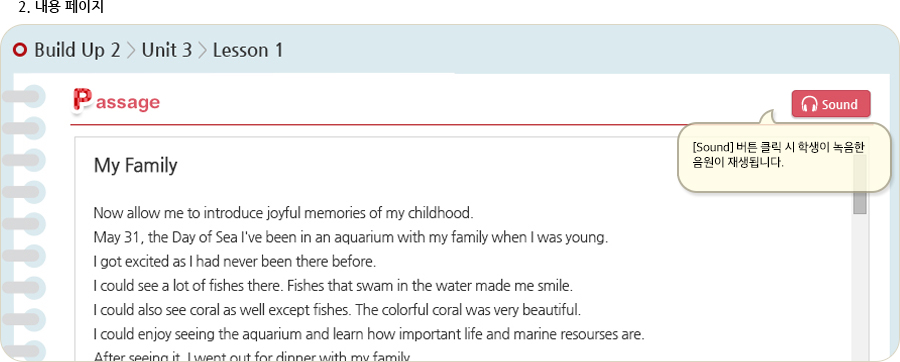This screenshot has width=900, height=362.
Task: Select Lesson 1 in the breadcrumb
Action: 248,50
